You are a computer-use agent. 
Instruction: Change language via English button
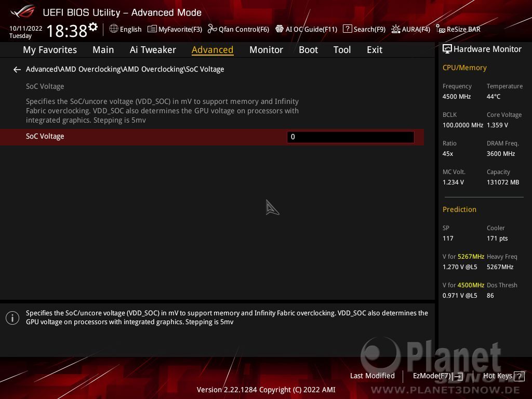[126, 29]
